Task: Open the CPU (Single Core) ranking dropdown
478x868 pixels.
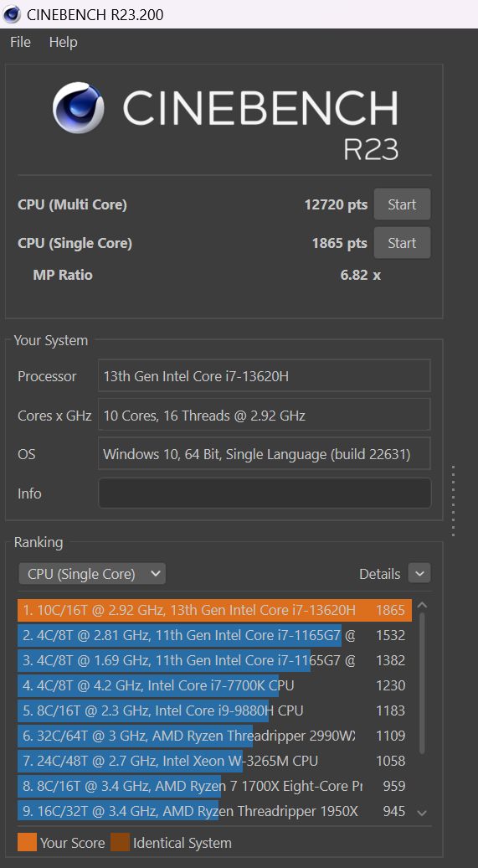Action: (x=92, y=574)
